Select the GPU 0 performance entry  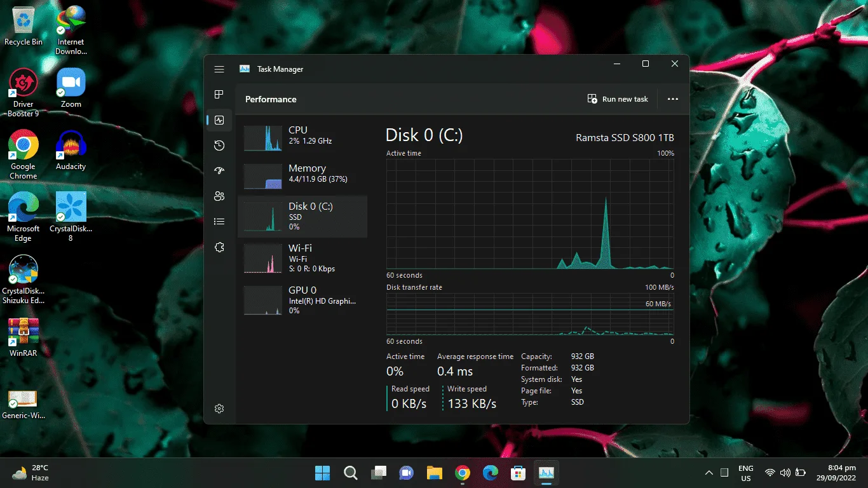(302, 301)
